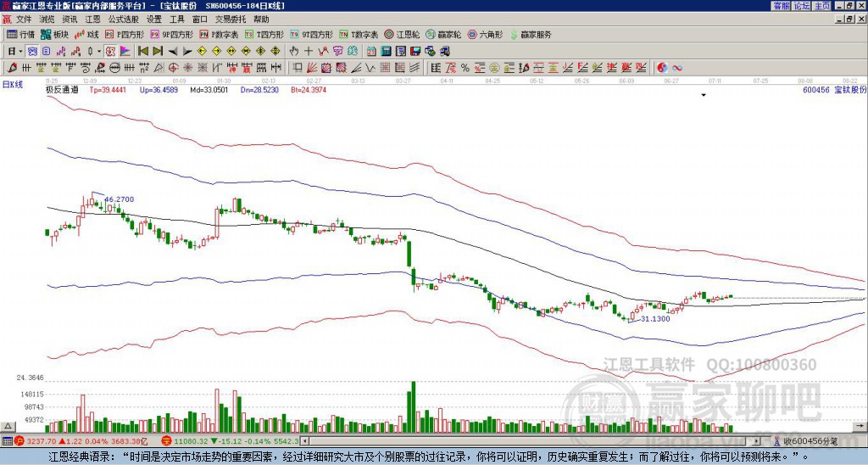
Task: Open the P数字表 tool
Action: tap(220, 34)
